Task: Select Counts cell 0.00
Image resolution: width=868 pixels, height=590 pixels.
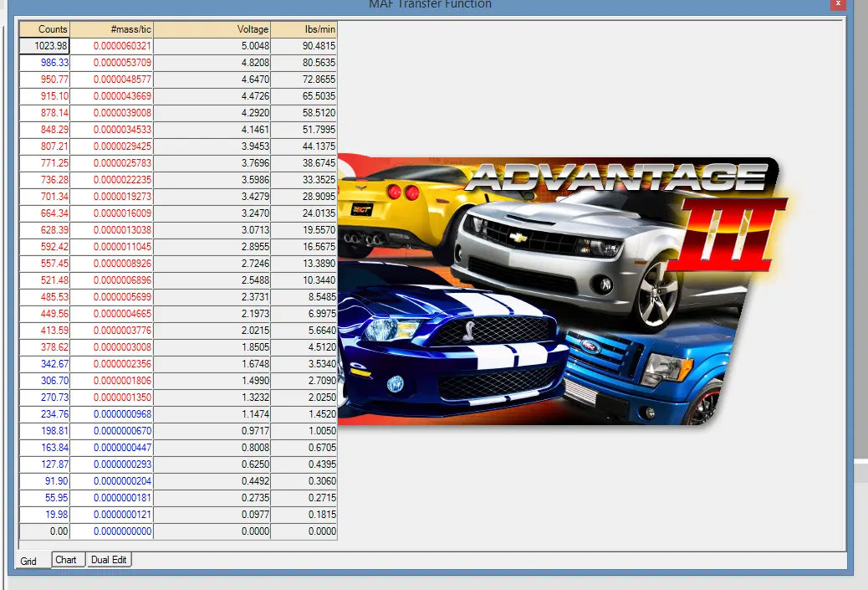Action: point(44,531)
